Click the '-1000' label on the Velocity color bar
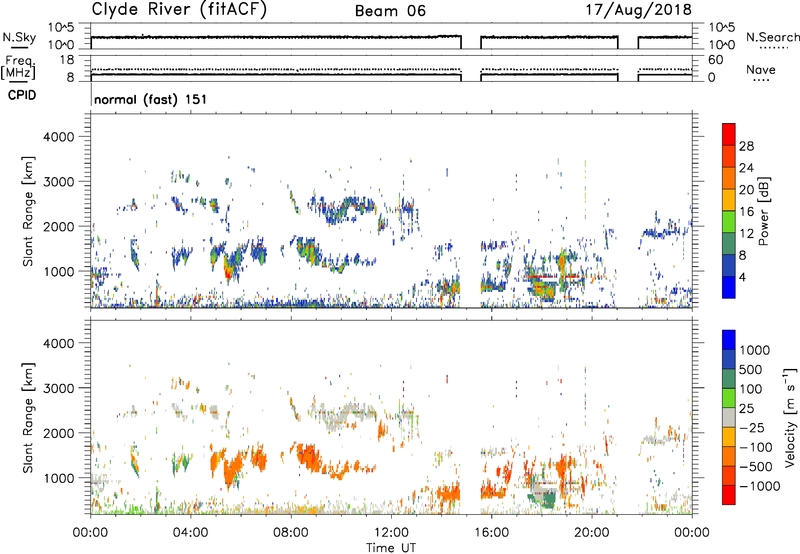The width and height of the screenshot is (800, 554). click(x=759, y=486)
